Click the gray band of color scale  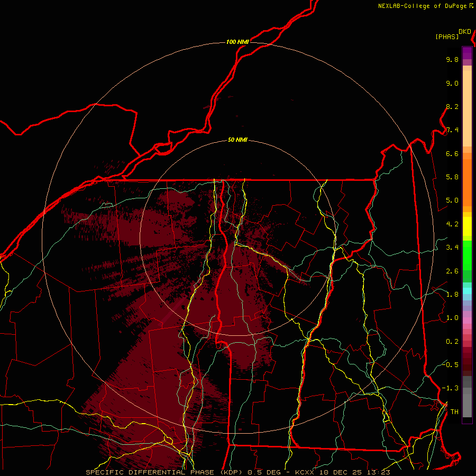[x=467, y=397]
